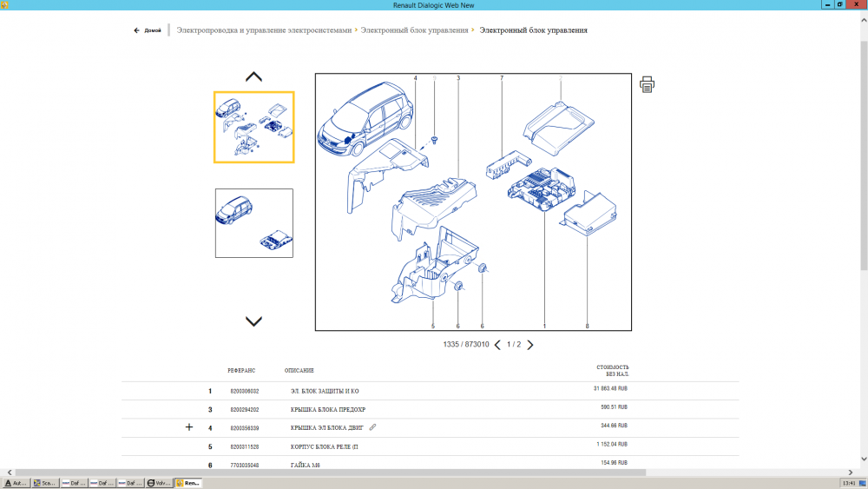Click callout number 8 below the diagram
Viewport: 868px width, 489px height.
tap(588, 327)
